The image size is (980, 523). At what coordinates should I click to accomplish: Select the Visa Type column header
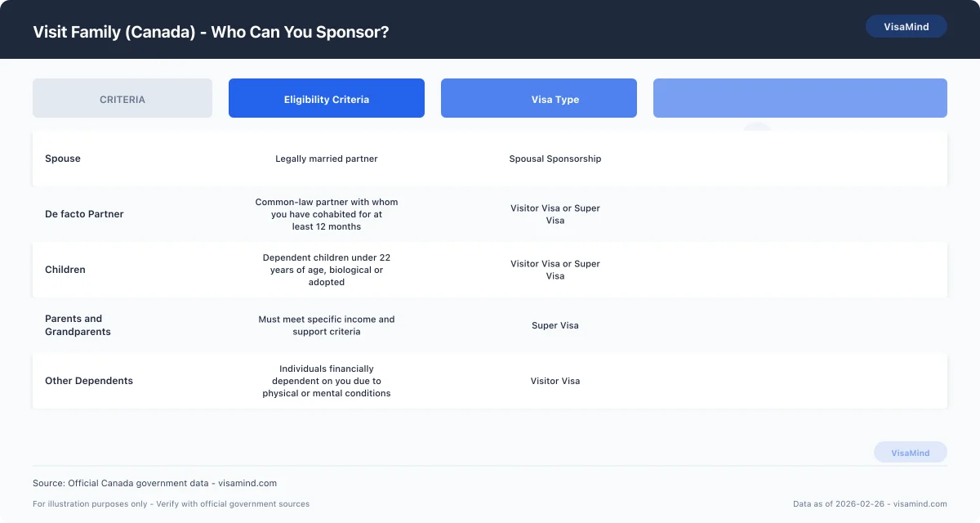pos(555,99)
